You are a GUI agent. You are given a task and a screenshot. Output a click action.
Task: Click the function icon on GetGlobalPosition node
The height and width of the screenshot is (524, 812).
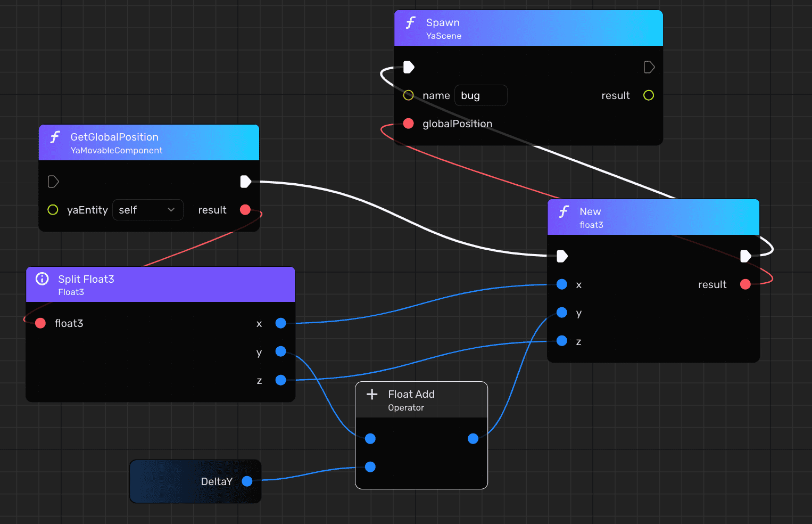[x=55, y=137]
